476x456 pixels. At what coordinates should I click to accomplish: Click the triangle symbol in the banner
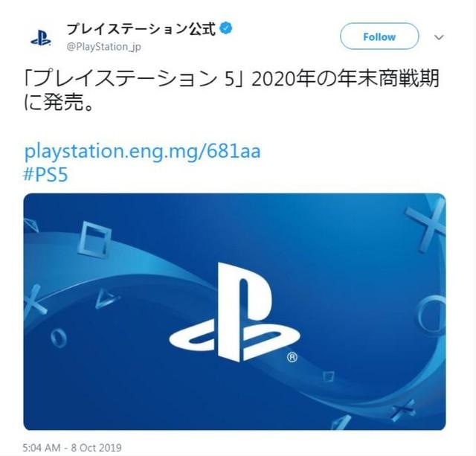pyautogui.click(x=106, y=299)
